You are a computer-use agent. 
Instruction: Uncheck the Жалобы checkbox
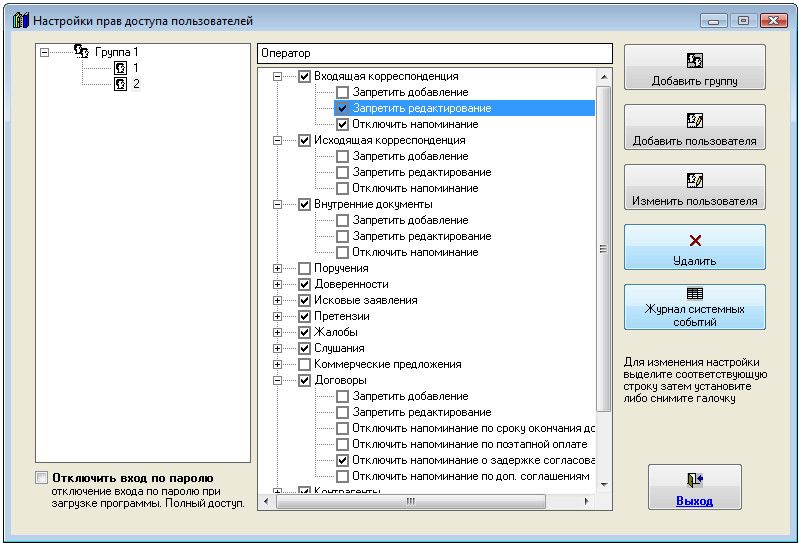coord(305,332)
